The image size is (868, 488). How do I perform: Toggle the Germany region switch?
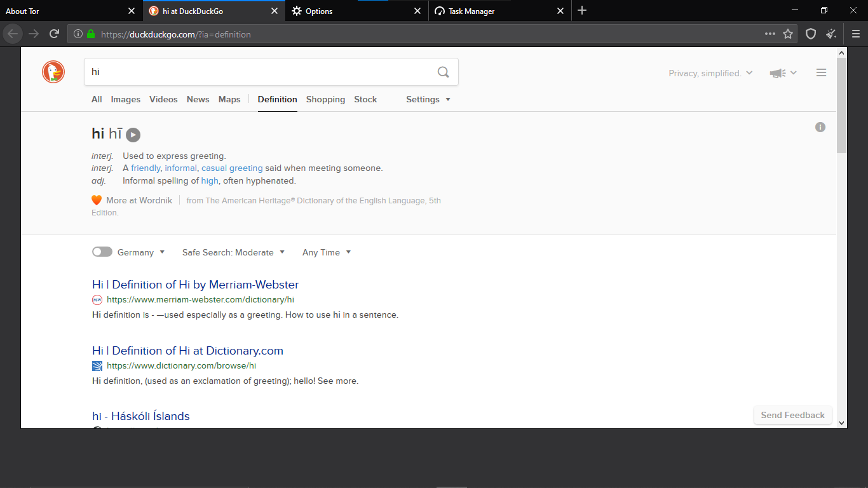pyautogui.click(x=102, y=252)
